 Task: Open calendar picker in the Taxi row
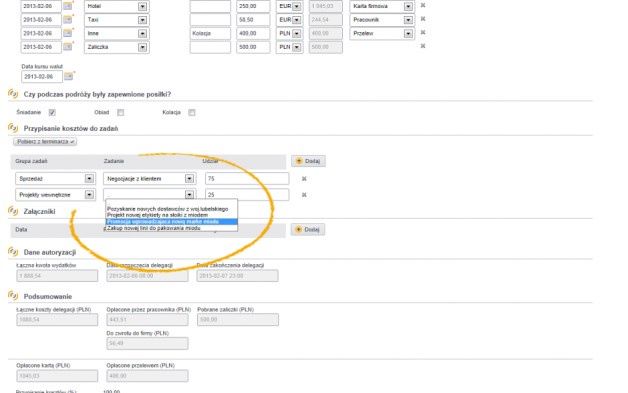click(68, 20)
